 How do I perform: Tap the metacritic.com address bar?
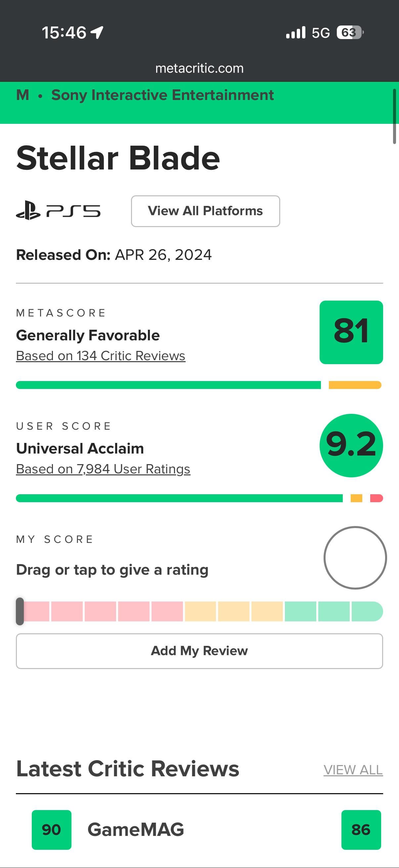point(199,69)
